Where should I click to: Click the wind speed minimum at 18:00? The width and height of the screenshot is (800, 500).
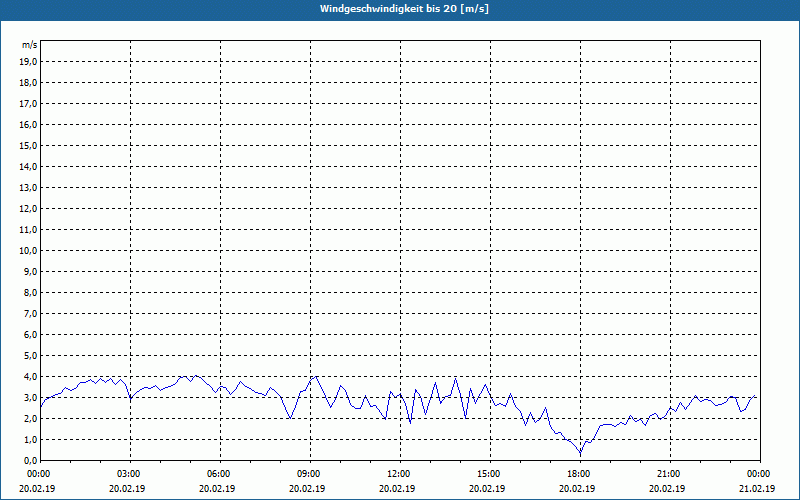click(580, 453)
